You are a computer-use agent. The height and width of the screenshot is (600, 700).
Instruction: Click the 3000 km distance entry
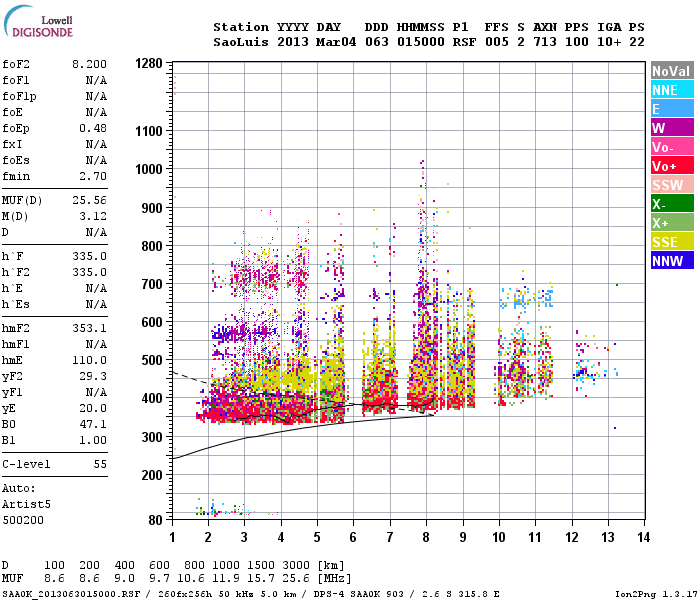click(x=296, y=566)
